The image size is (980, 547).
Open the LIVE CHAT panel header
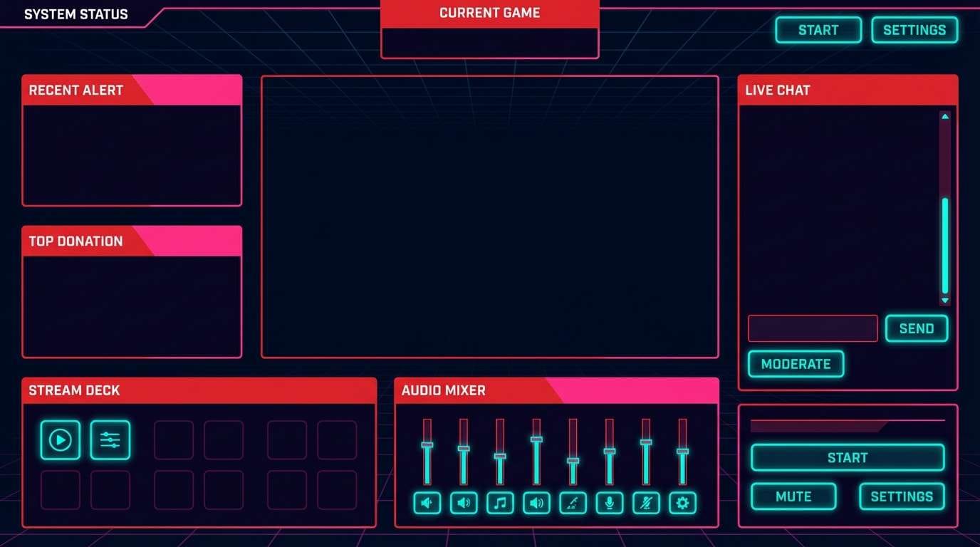[x=848, y=90]
